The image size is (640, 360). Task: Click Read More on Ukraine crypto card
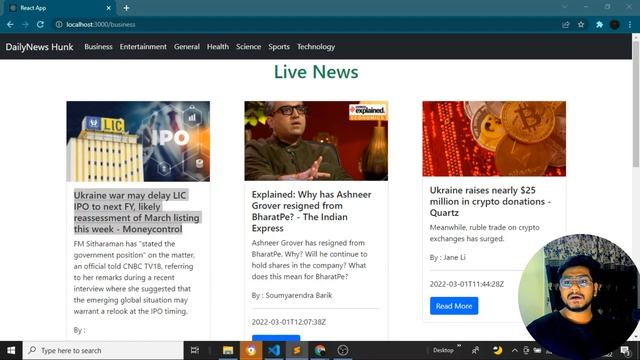pyautogui.click(x=454, y=306)
